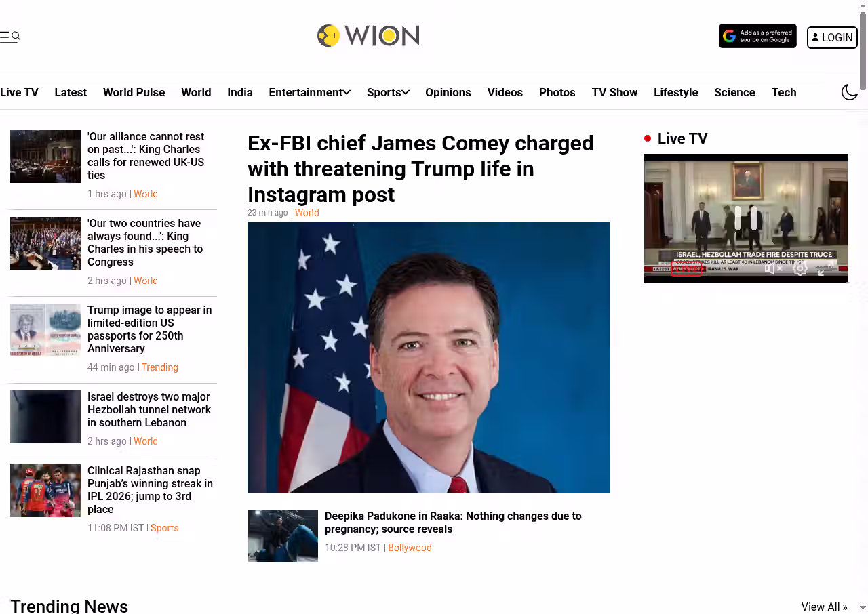868x614 pixels.
Task: Open the Rajasthan vs Punjab IPL thumbnail
Action: click(45, 491)
